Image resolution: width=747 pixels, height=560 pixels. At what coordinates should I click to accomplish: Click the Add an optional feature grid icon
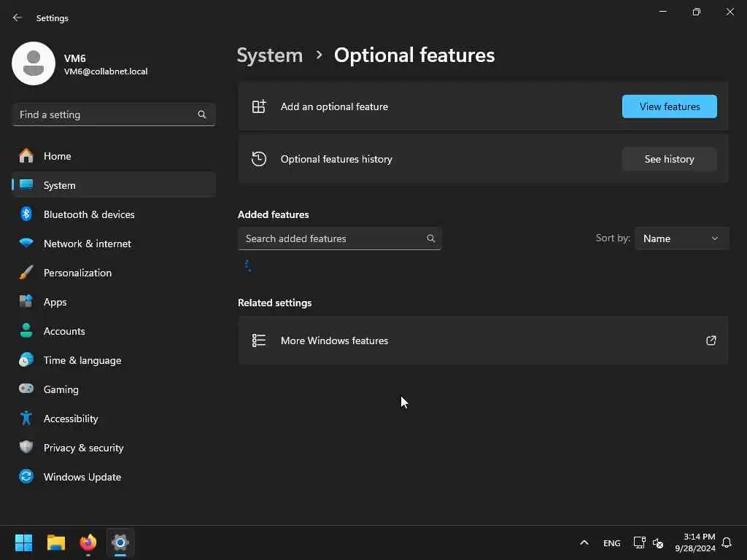point(259,106)
